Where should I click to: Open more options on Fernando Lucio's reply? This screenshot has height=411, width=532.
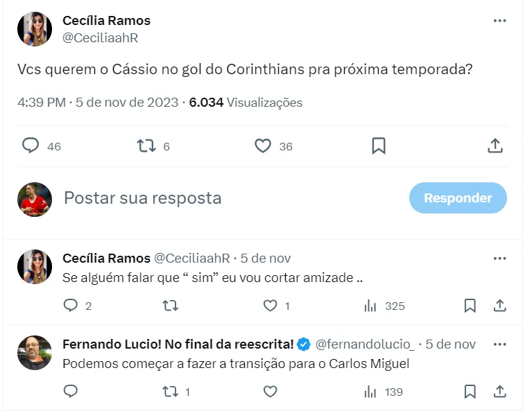coord(499,344)
